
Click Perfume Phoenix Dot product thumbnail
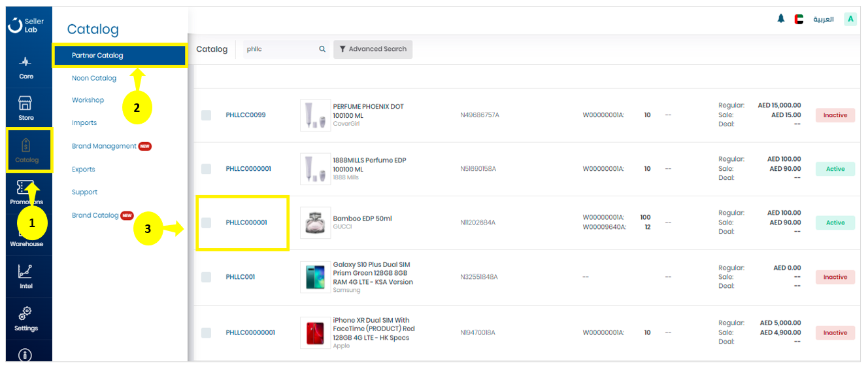point(315,115)
